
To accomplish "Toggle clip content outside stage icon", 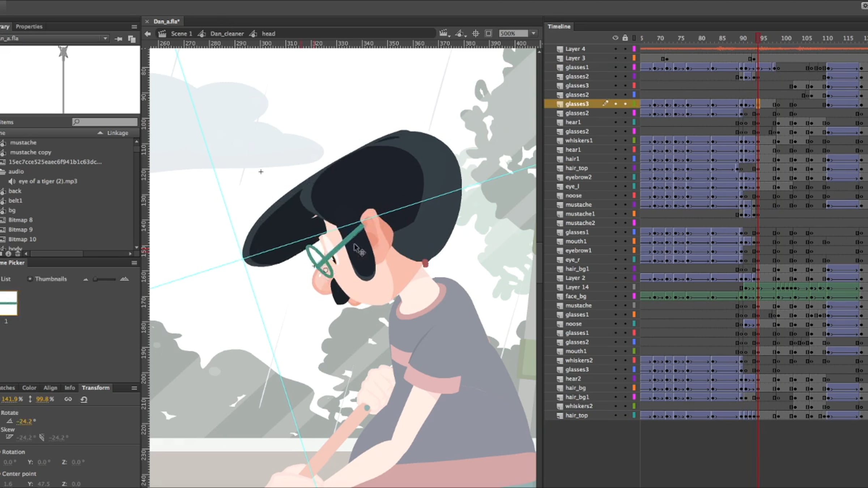I will coord(489,34).
